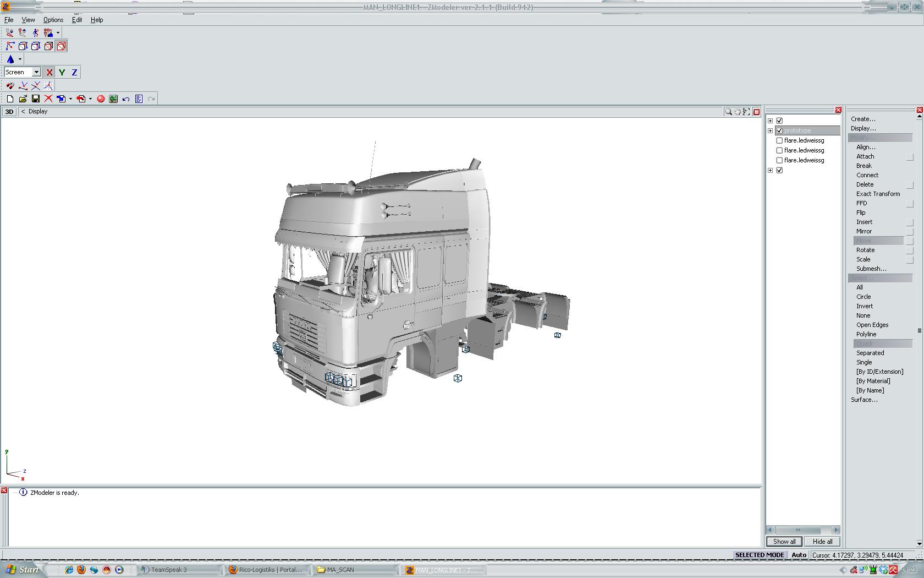The image size is (924, 578).
Task: Create a new document with blank page icon
Action: [10, 99]
